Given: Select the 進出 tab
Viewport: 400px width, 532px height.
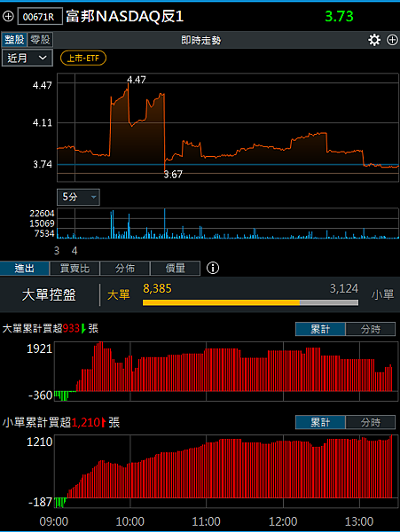Looking at the screenshot, I should click(25, 269).
